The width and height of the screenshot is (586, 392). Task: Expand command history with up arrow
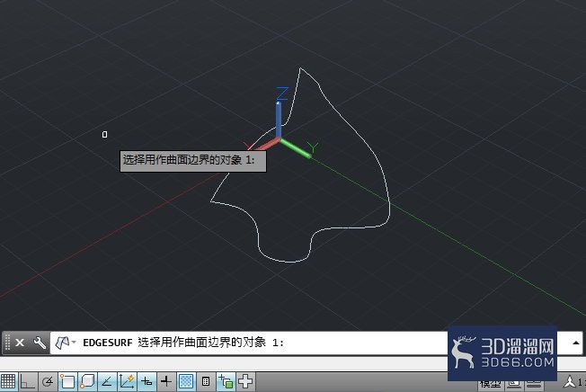(x=576, y=343)
